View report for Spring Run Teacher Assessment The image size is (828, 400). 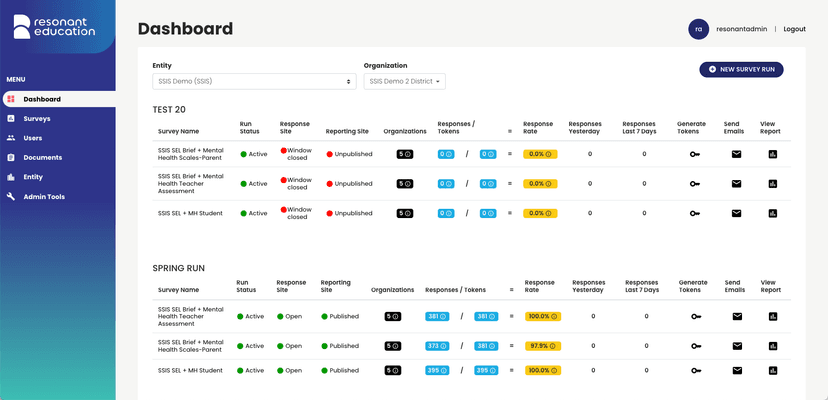[x=773, y=317]
